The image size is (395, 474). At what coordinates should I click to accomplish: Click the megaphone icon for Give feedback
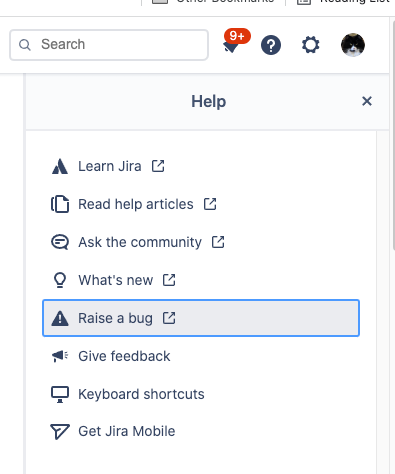[x=60, y=356]
